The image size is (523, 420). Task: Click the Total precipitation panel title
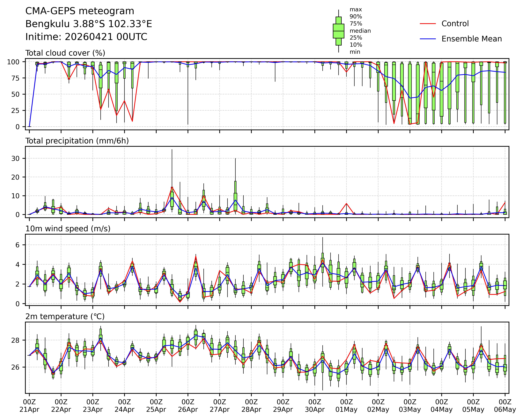point(77,141)
